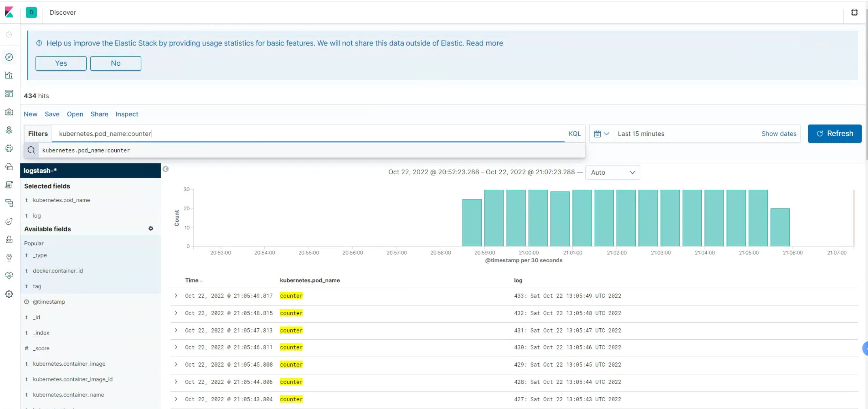Screen dimensions: 868x409
Task: Click the info icon in telemetry banner
Action: click(x=39, y=43)
